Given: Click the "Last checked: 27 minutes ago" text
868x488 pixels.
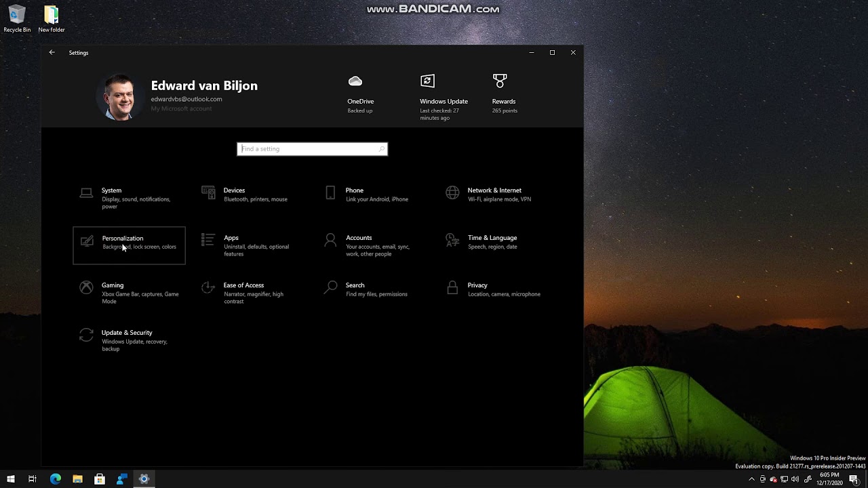Looking at the screenshot, I should pyautogui.click(x=439, y=114).
